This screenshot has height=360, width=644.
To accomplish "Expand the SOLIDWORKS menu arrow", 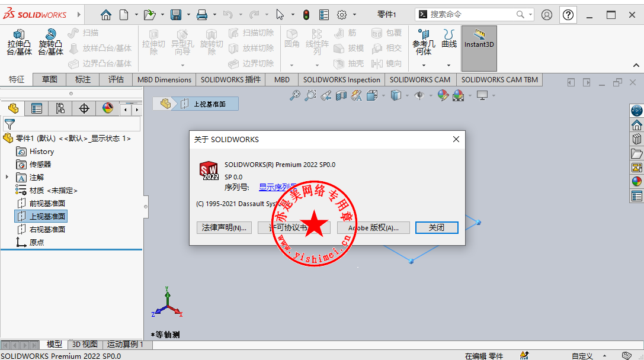I will tap(79, 15).
